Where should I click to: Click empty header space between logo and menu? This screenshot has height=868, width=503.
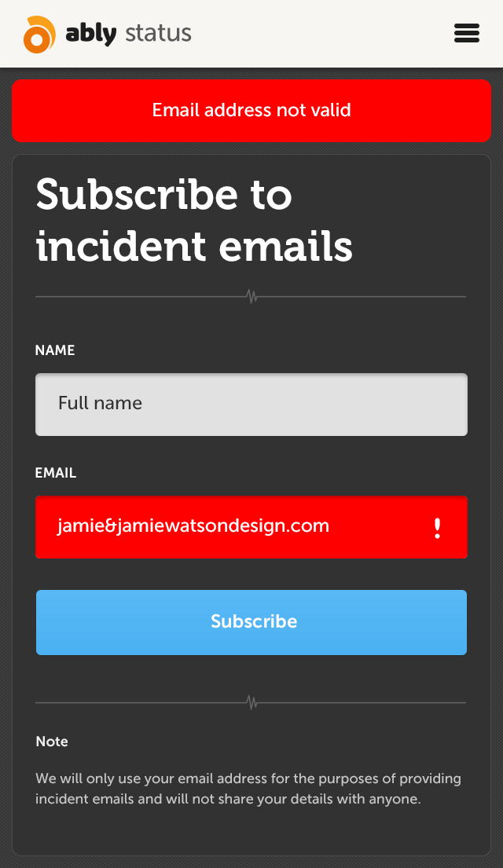[321, 33]
